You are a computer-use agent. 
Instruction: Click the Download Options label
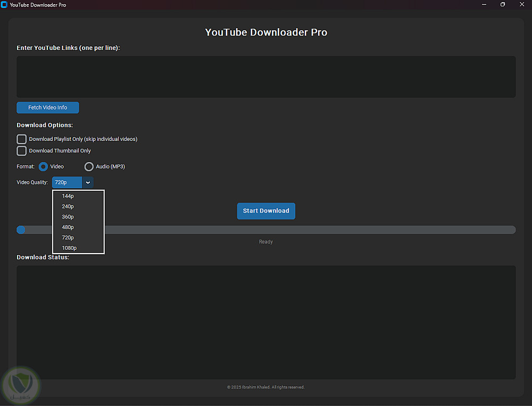[x=45, y=125]
